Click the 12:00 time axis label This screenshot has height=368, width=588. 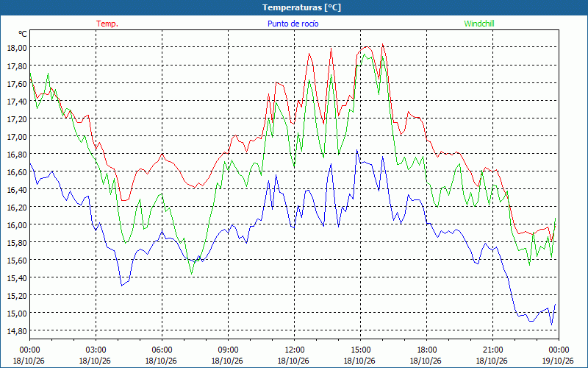pos(295,350)
